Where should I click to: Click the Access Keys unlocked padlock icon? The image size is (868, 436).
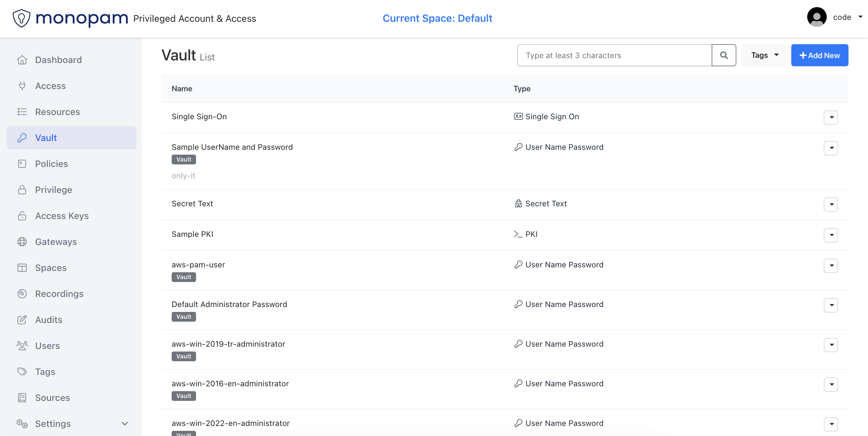click(22, 216)
